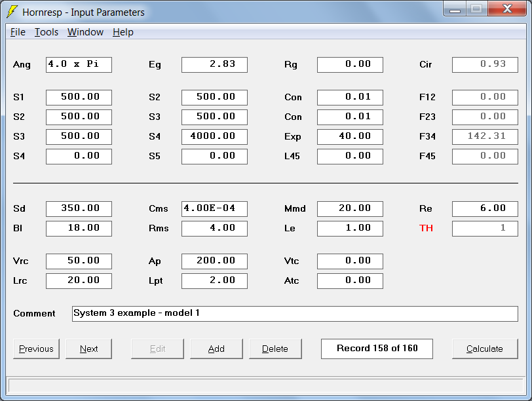
Task: Select the Rg input field
Action: 350,64
